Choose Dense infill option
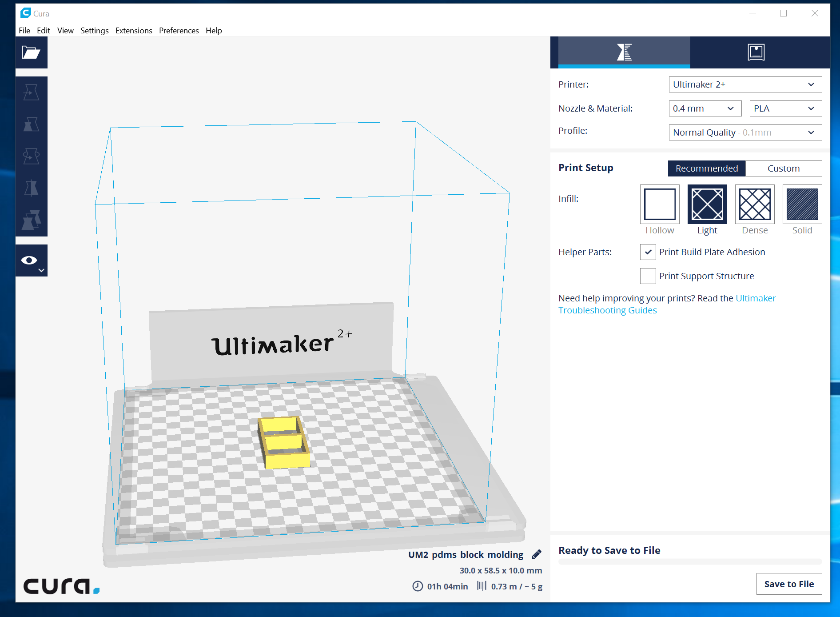The image size is (840, 617). (755, 204)
